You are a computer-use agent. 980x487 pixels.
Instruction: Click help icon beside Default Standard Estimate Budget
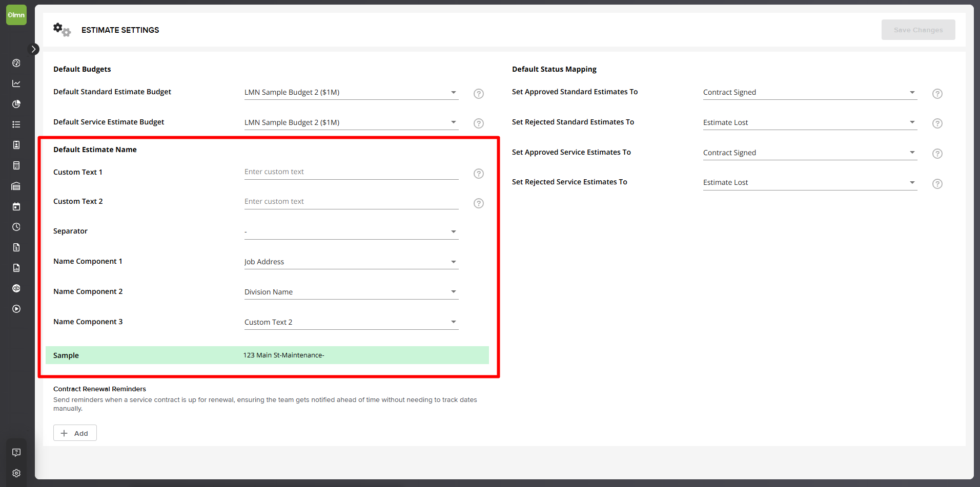click(479, 94)
